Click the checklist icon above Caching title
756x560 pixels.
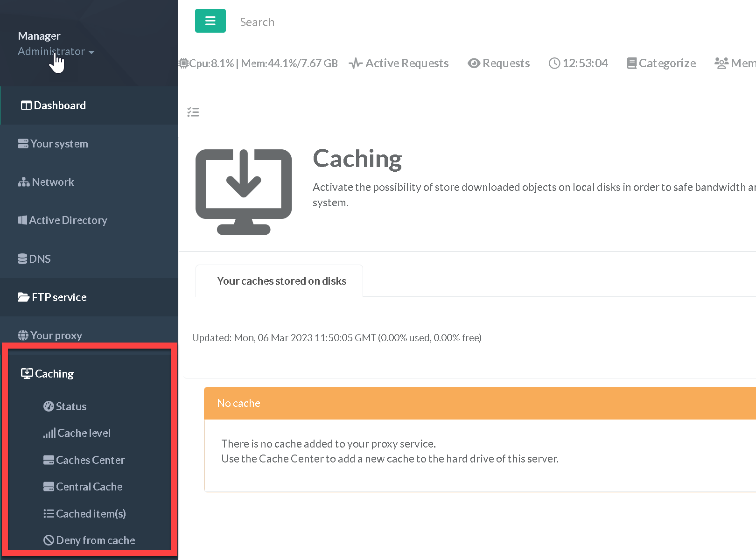point(193,112)
